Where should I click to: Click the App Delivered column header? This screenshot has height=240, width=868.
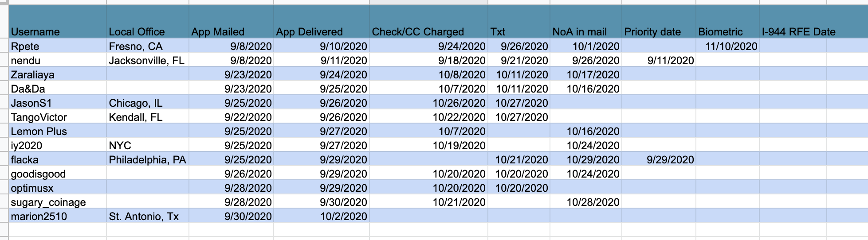(x=322, y=22)
